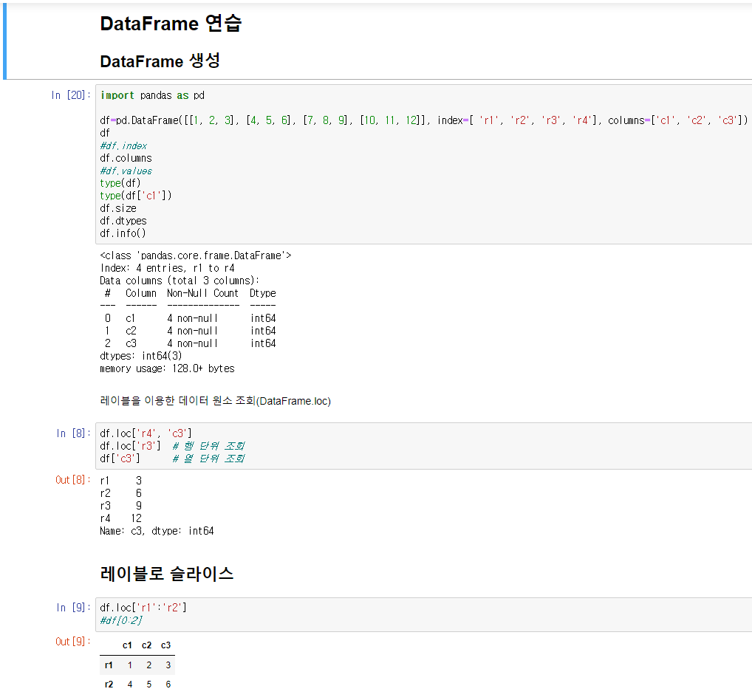Image resolution: width=752 pixels, height=700 pixels.
Task: Click the 'df.dtypes' code line
Action: 123,221
